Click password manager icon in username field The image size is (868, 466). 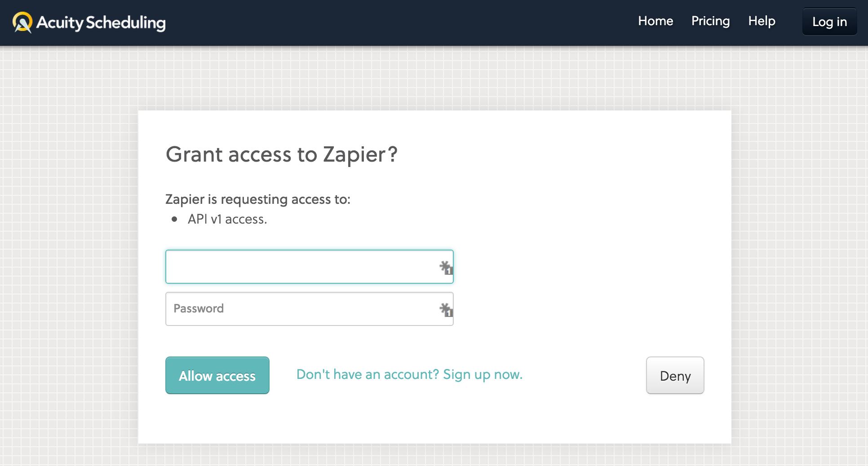pyautogui.click(x=446, y=268)
